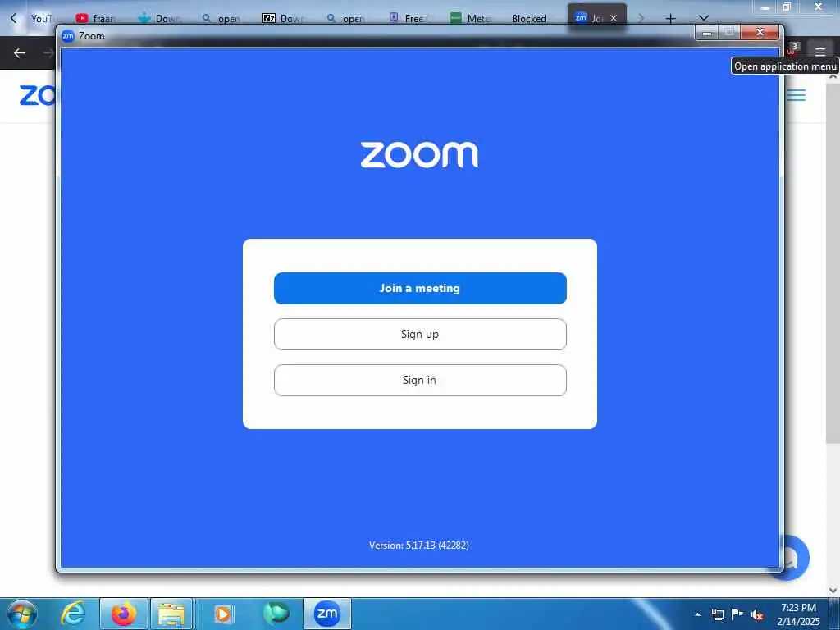Click the Version: 5.17.13 (42282) text

[419, 546]
